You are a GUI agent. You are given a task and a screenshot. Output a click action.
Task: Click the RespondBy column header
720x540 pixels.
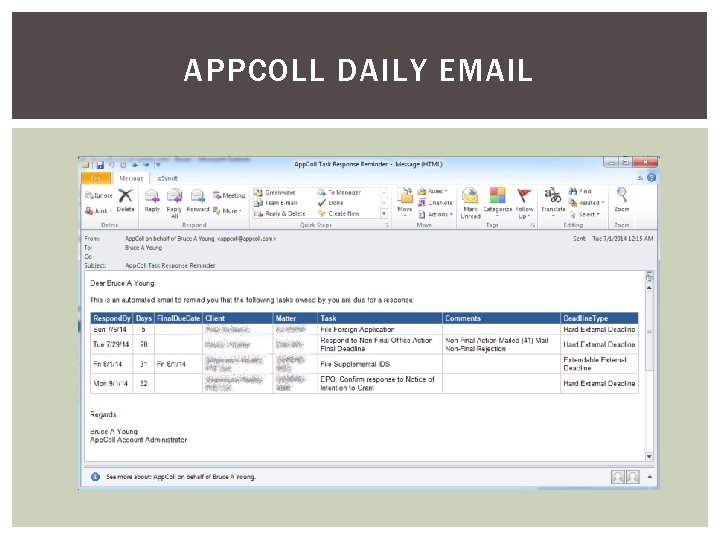pyautogui.click(x=112, y=318)
